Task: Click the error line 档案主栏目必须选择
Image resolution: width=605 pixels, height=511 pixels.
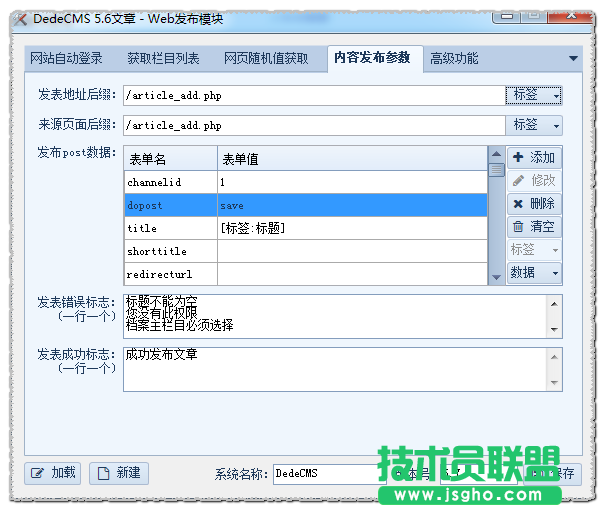Action: (x=179, y=325)
